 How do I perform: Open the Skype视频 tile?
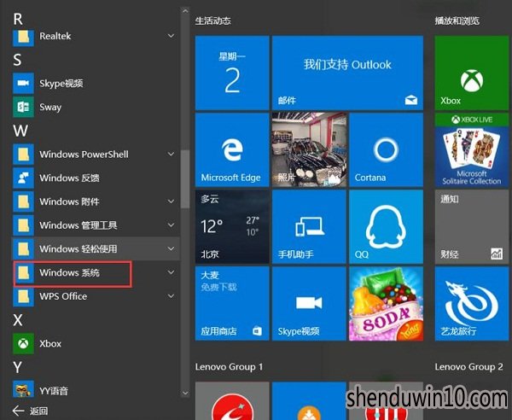[x=309, y=304]
